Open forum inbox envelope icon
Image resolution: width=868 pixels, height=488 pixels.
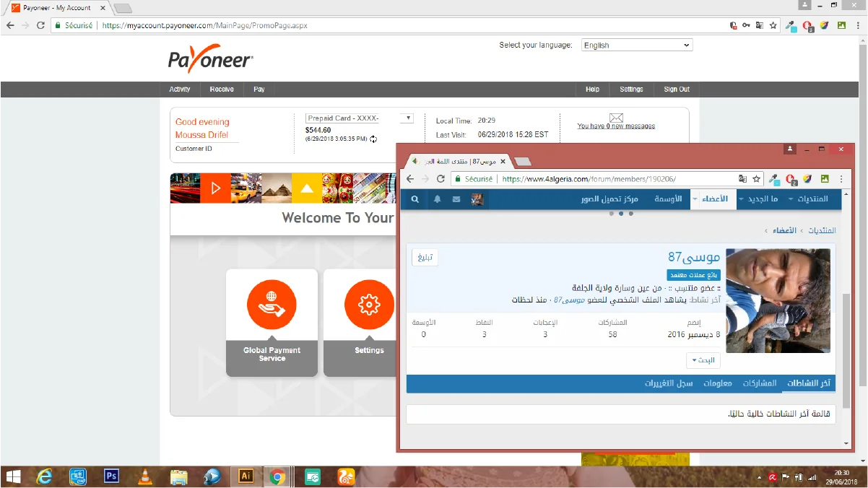click(456, 199)
